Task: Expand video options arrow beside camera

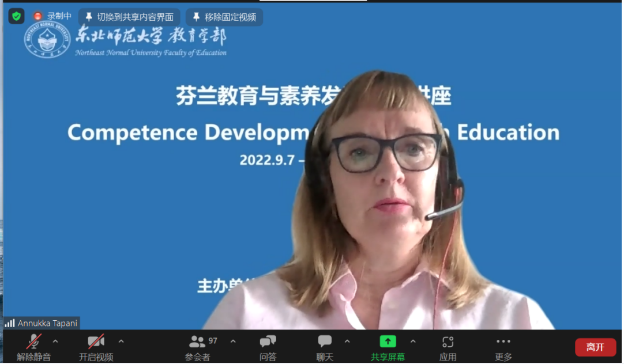Action: click(x=121, y=342)
